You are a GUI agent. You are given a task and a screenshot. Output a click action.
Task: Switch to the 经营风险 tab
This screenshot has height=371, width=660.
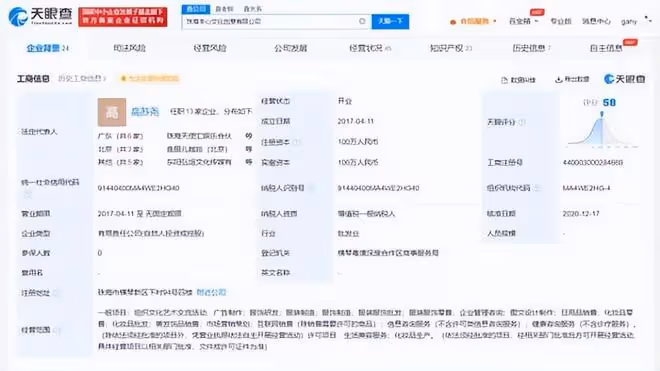pos(210,48)
